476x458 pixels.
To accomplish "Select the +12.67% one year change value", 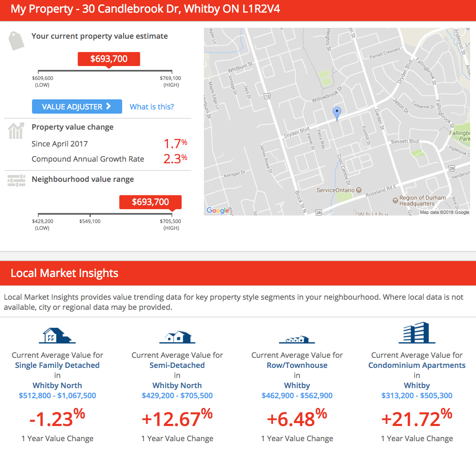I will coord(177,418).
